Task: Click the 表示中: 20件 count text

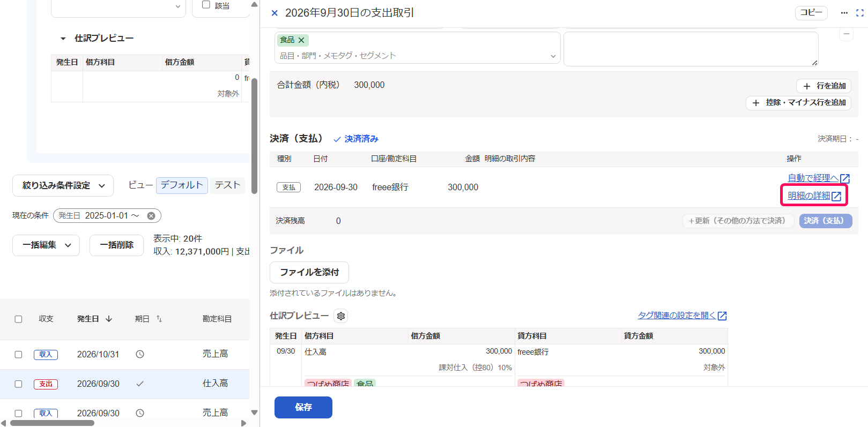Action: [178, 239]
